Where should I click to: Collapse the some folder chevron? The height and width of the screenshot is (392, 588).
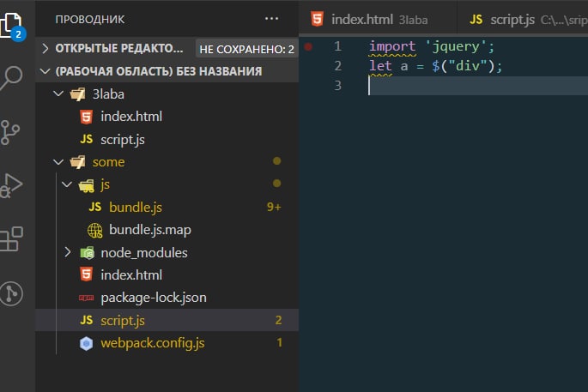[x=58, y=161]
